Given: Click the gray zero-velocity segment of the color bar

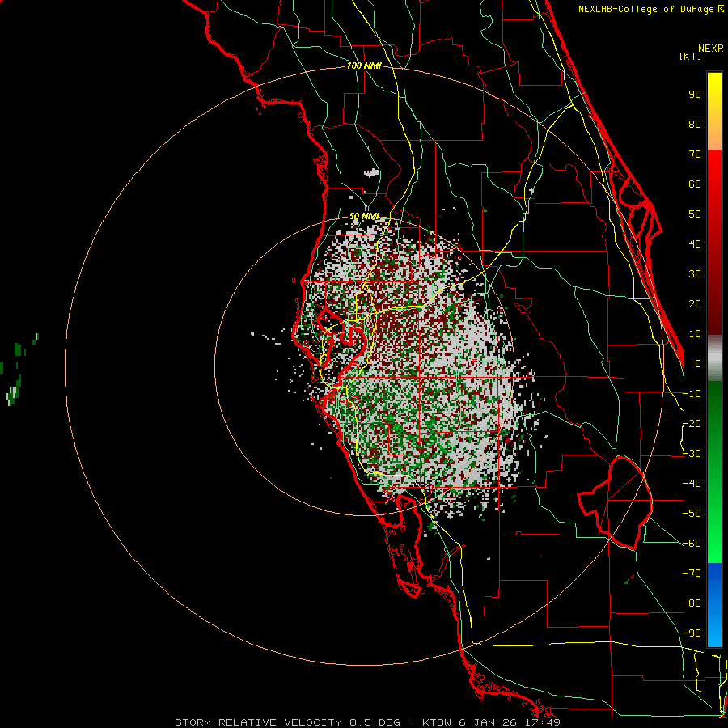Looking at the screenshot, I should (714, 358).
